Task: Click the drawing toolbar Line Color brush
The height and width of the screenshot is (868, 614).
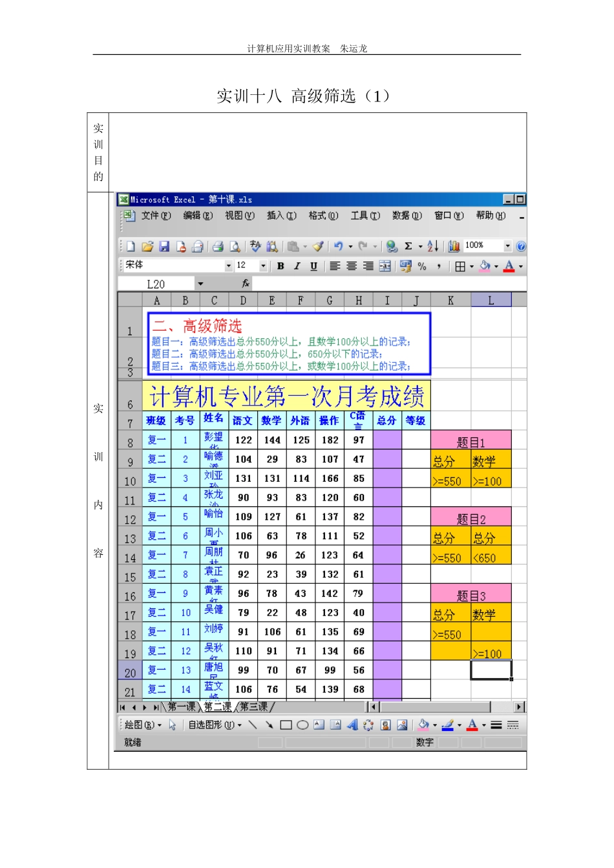Action: (x=448, y=725)
